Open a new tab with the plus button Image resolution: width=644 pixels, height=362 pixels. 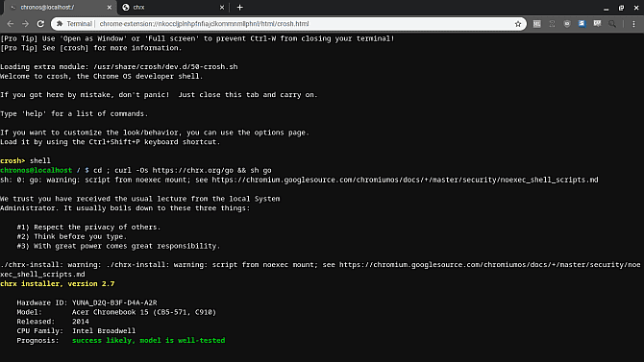point(240,8)
